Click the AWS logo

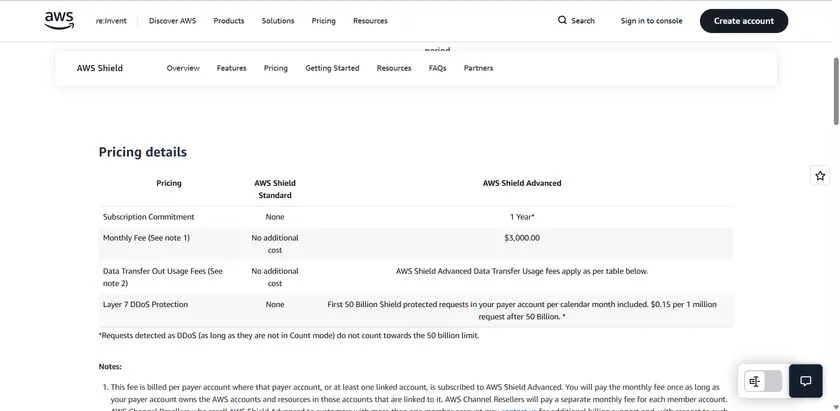point(59,20)
